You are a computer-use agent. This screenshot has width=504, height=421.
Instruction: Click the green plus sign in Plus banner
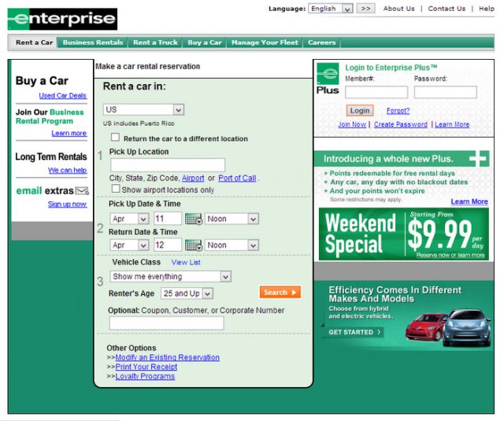[478, 159]
